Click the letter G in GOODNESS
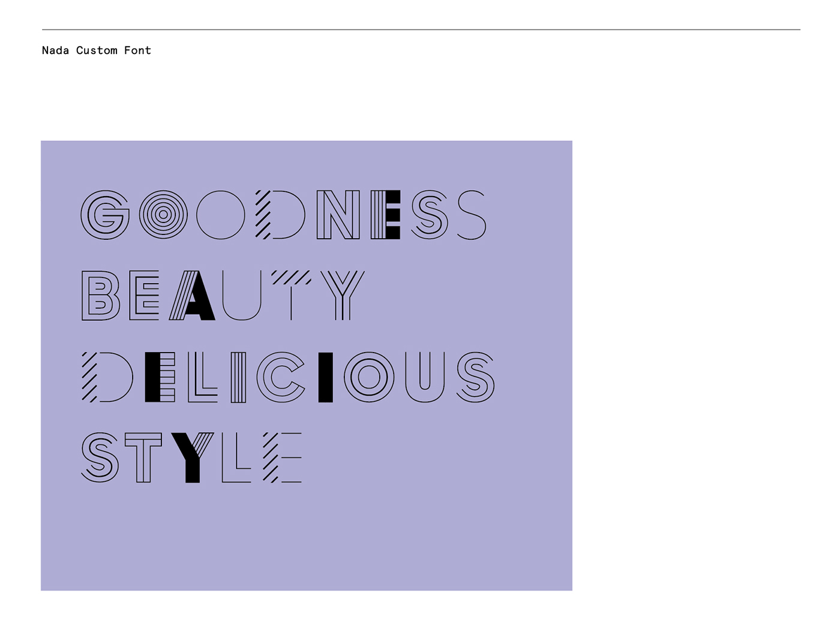Image resolution: width=840 pixels, height=632 pixels. tap(105, 215)
